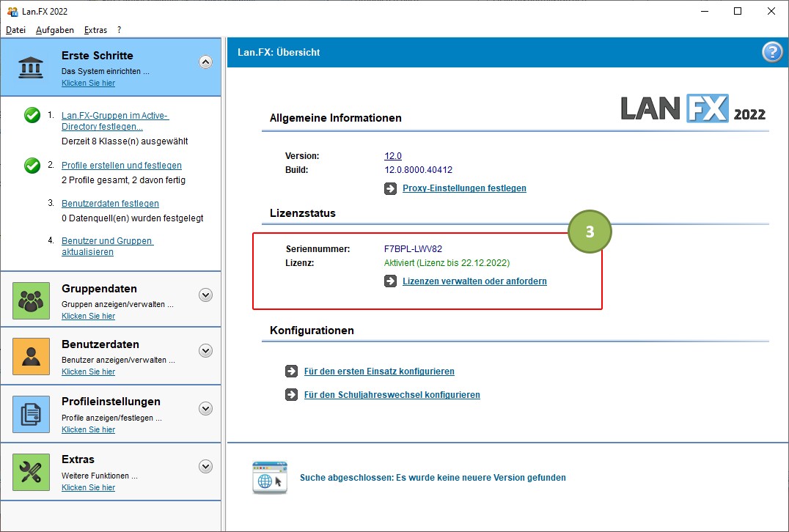Click the arrow icon beside Für den Schuljahreswechsel konfigurieren
The width and height of the screenshot is (789, 532).
(291, 395)
